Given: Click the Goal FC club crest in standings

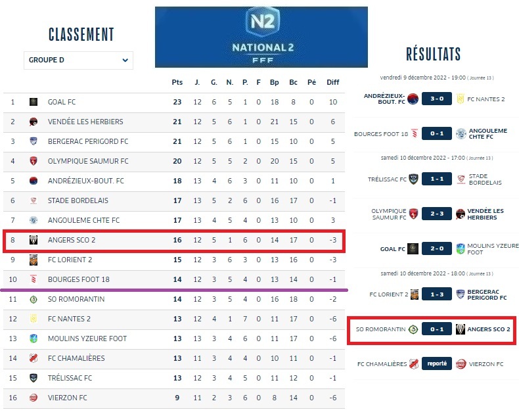Looking at the screenshot, I should point(34,102).
